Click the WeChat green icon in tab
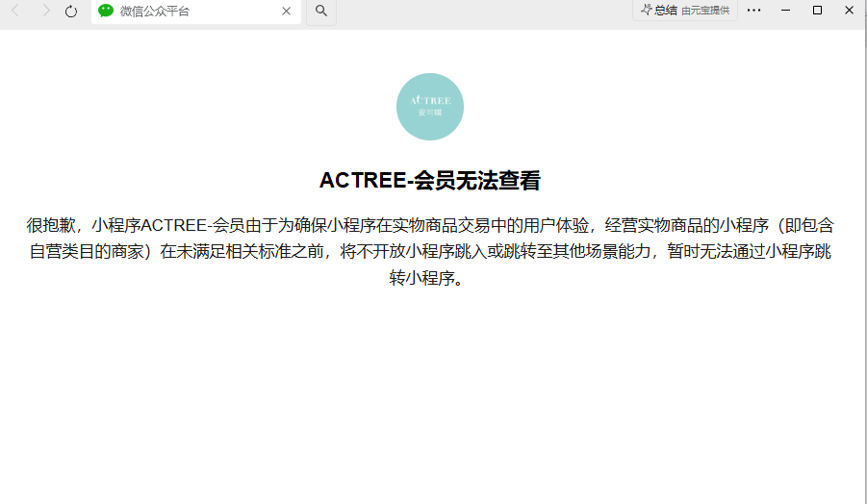 tap(106, 11)
